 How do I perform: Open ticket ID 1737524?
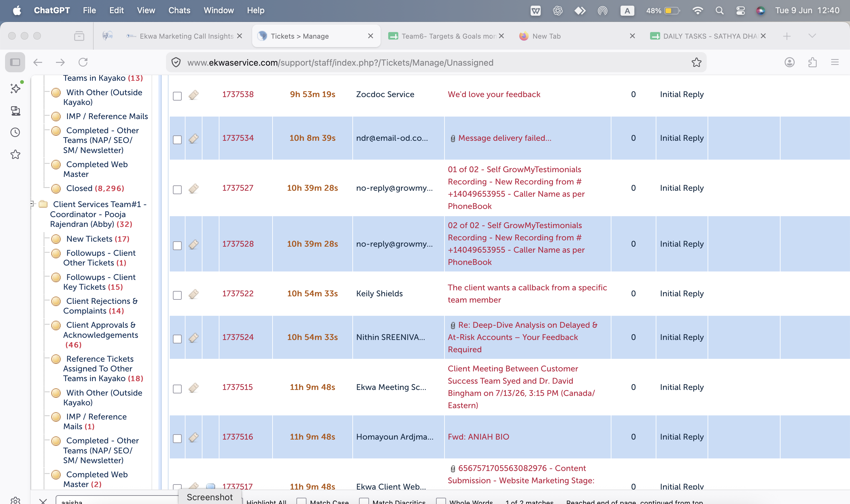click(x=238, y=337)
